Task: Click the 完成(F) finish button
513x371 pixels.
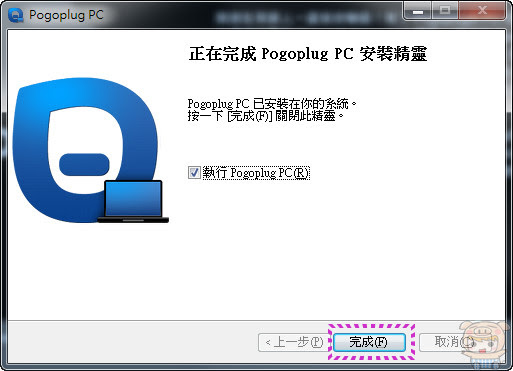Action: (x=369, y=342)
